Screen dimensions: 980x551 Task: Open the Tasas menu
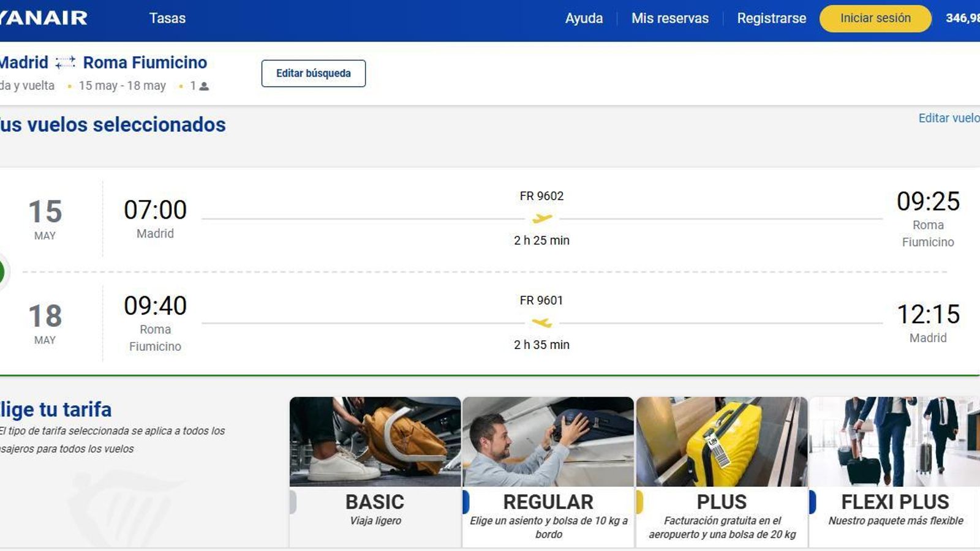pyautogui.click(x=167, y=18)
